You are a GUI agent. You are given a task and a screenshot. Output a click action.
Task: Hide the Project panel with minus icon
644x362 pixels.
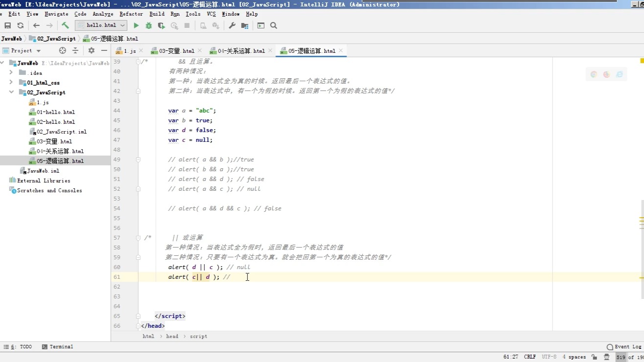click(x=104, y=50)
